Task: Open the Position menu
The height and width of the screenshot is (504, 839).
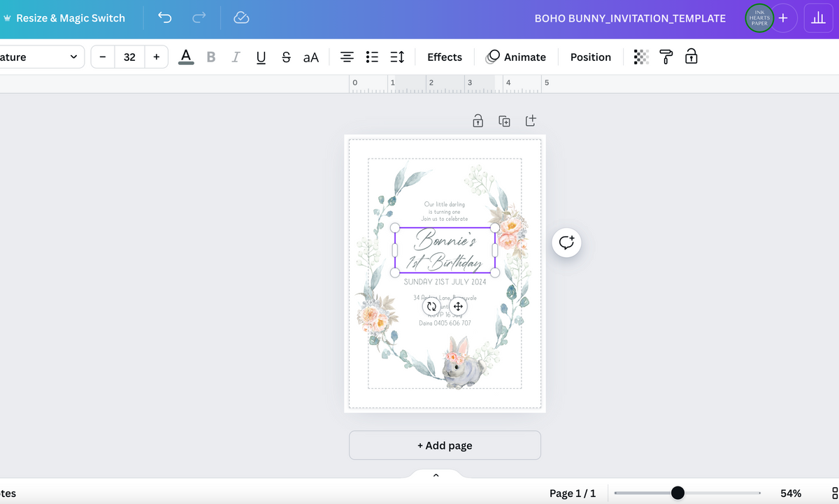Action: [x=590, y=57]
